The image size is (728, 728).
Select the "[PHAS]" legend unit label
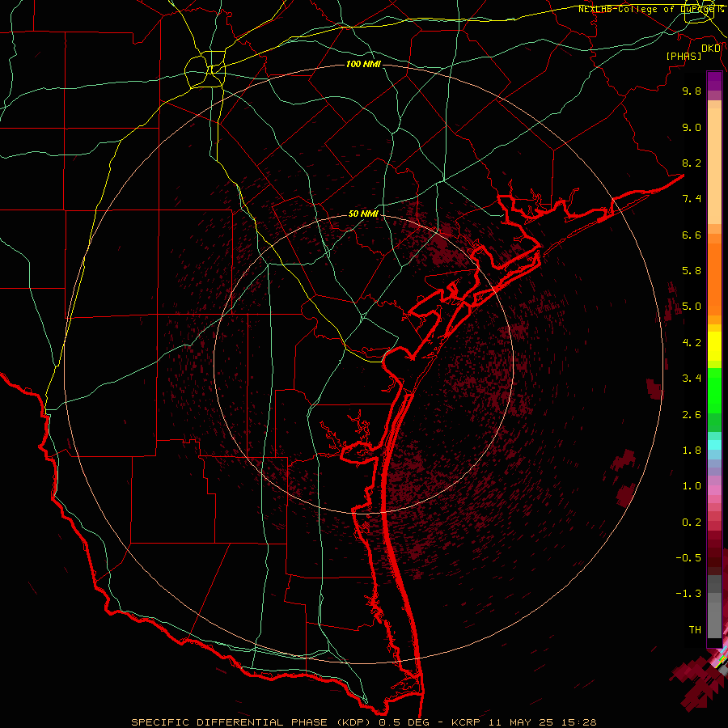coord(684,57)
